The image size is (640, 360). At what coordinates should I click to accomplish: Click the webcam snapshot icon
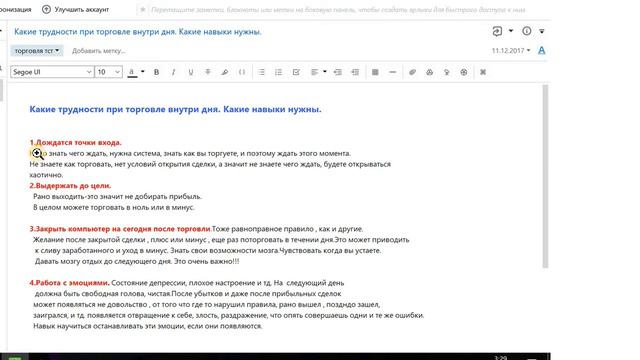(x=464, y=72)
